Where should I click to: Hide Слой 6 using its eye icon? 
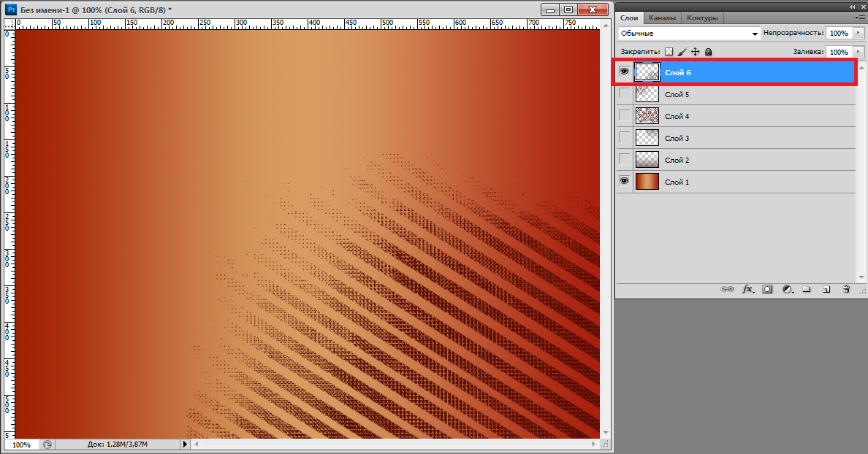625,72
